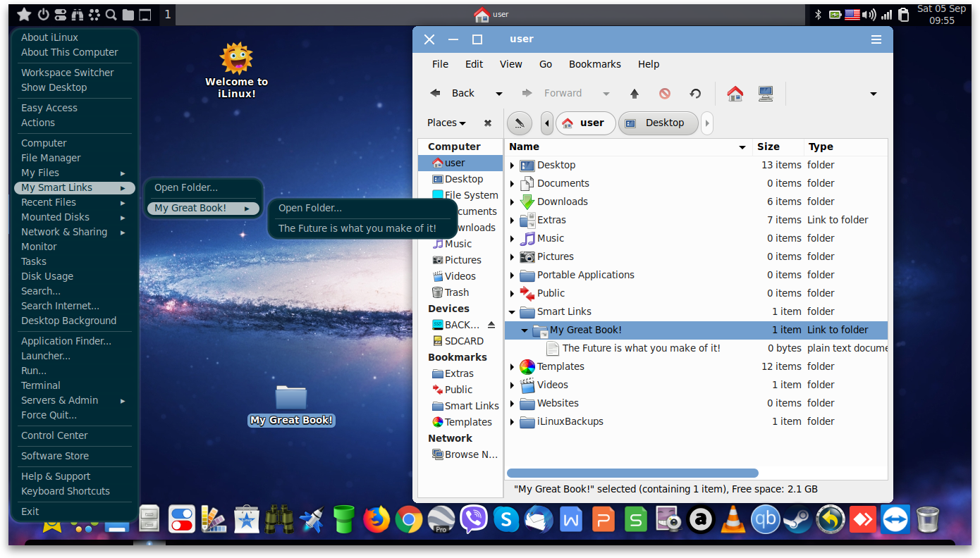980x558 pixels.
Task: Open Bluetooth tray indicator
Action: 819,14
